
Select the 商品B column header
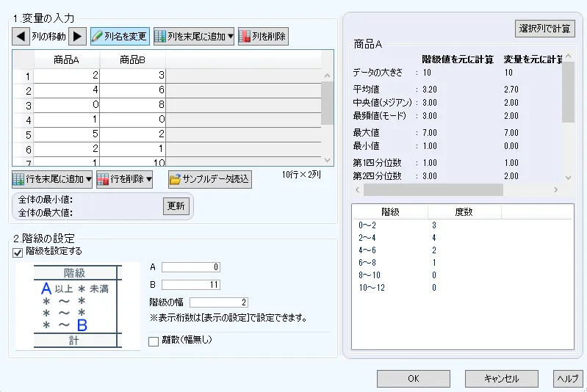click(x=132, y=60)
